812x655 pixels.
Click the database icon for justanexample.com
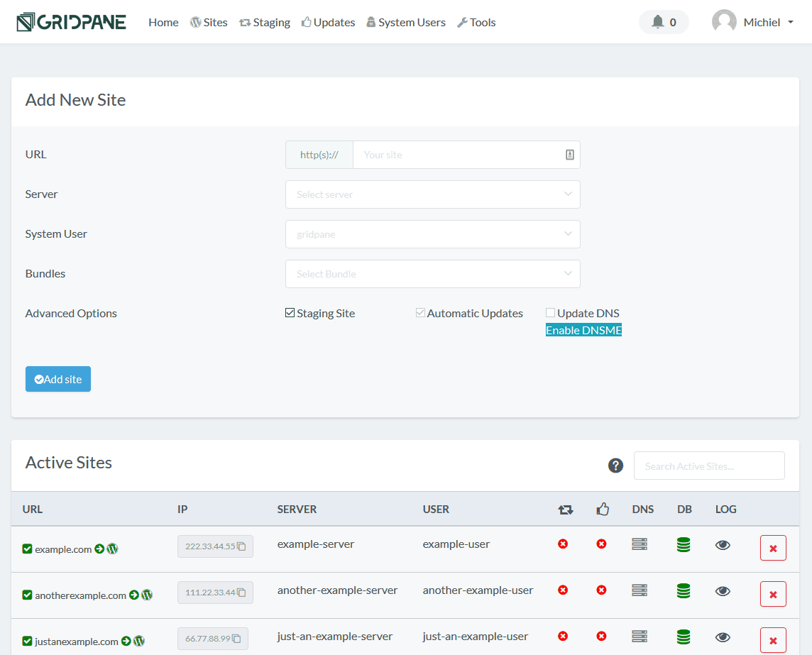(683, 637)
